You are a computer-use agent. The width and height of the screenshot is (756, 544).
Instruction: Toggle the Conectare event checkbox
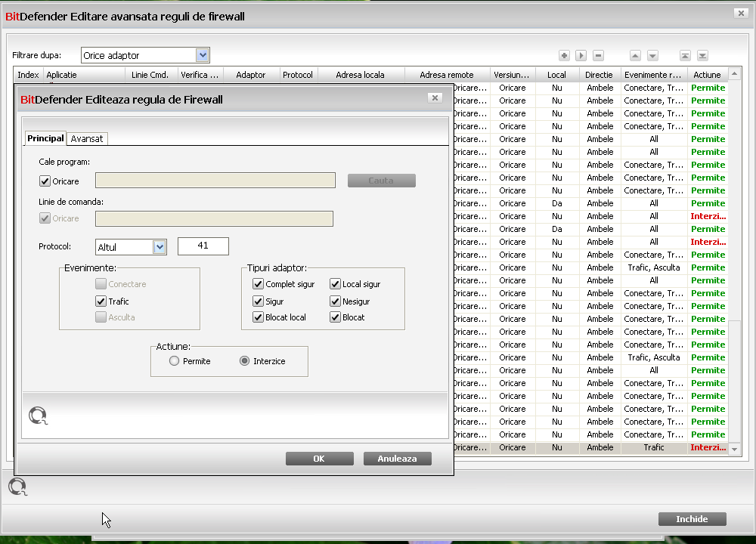pyautogui.click(x=101, y=284)
